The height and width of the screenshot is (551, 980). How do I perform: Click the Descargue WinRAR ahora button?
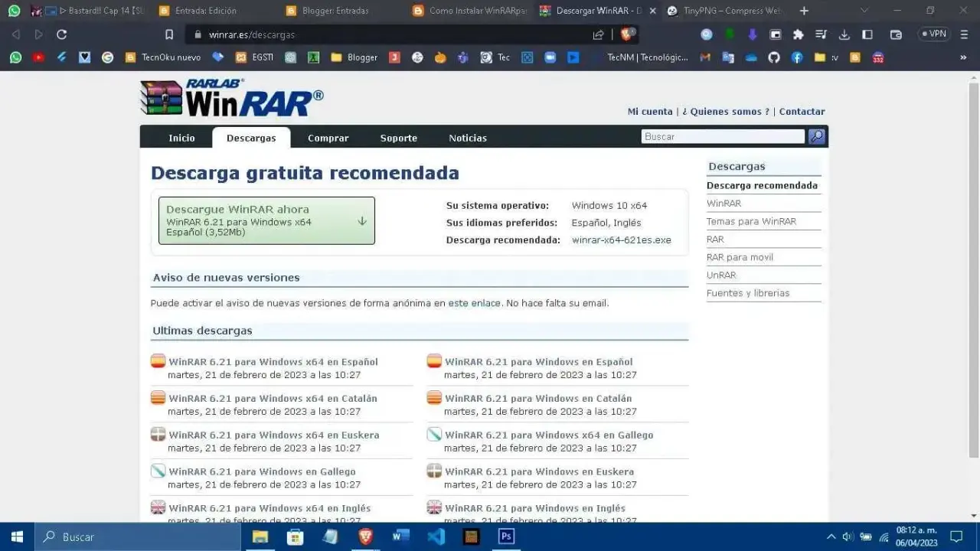coord(266,220)
